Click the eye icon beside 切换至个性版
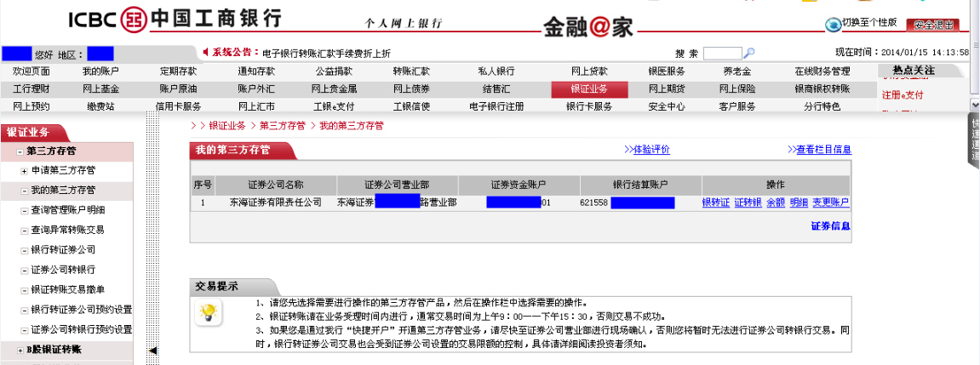The width and height of the screenshot is (980, 365). 833,25
